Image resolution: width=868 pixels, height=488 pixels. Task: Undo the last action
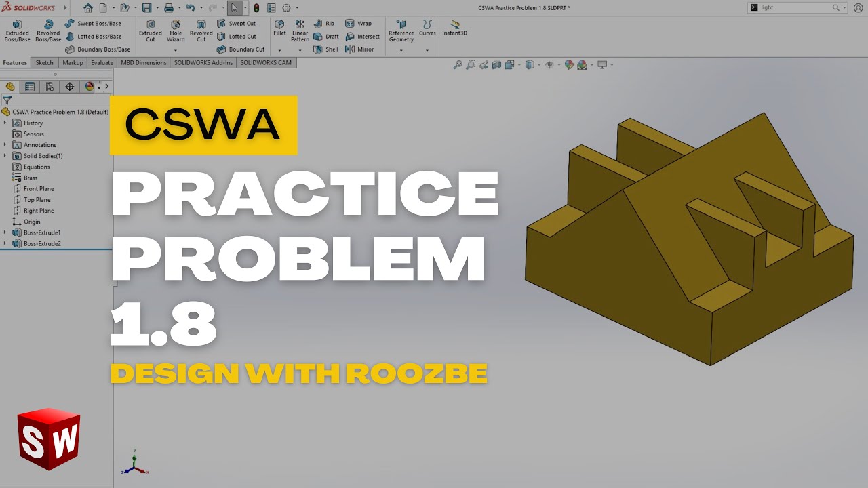(x=191, y=8)
